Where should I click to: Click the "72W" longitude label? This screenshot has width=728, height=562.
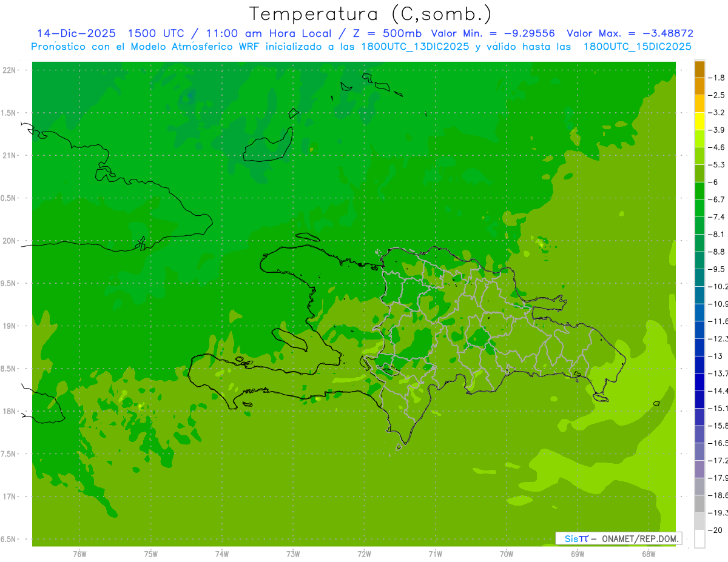(x=364, y=554)
